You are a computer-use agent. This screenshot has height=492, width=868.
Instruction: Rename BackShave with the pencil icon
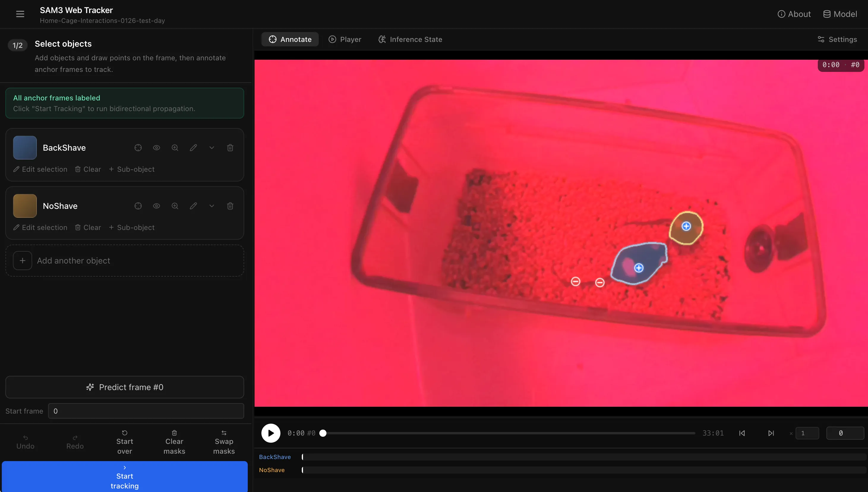point(193,148)
